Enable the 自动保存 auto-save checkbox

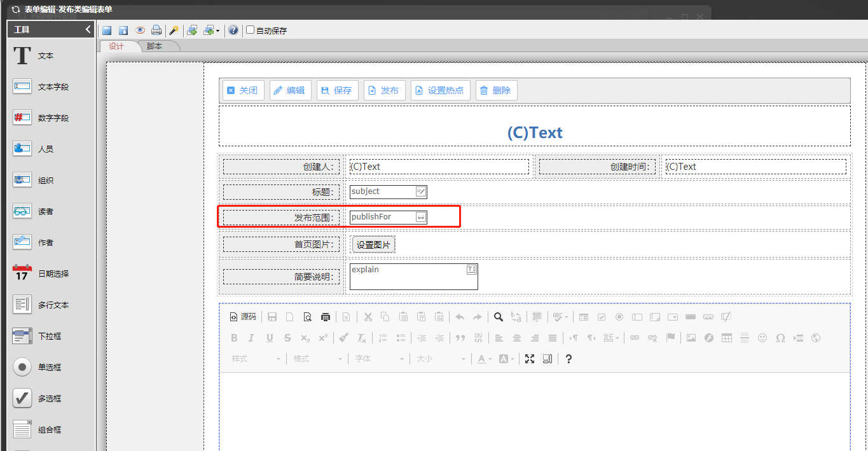coord(251,30)
